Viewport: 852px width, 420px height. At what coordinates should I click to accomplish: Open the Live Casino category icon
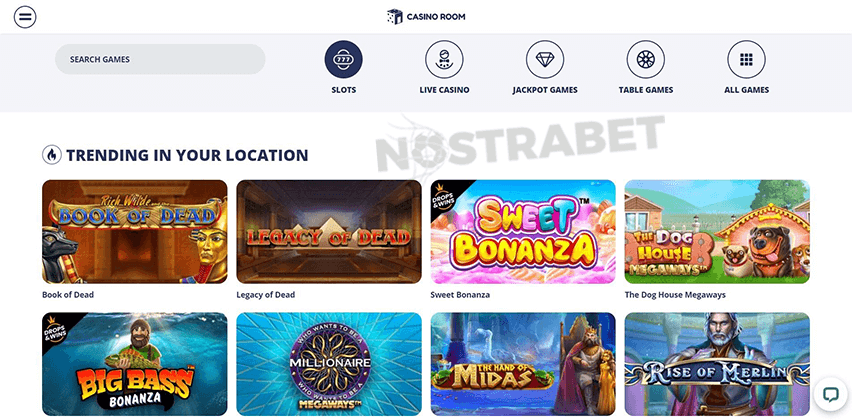coord(444,59)
